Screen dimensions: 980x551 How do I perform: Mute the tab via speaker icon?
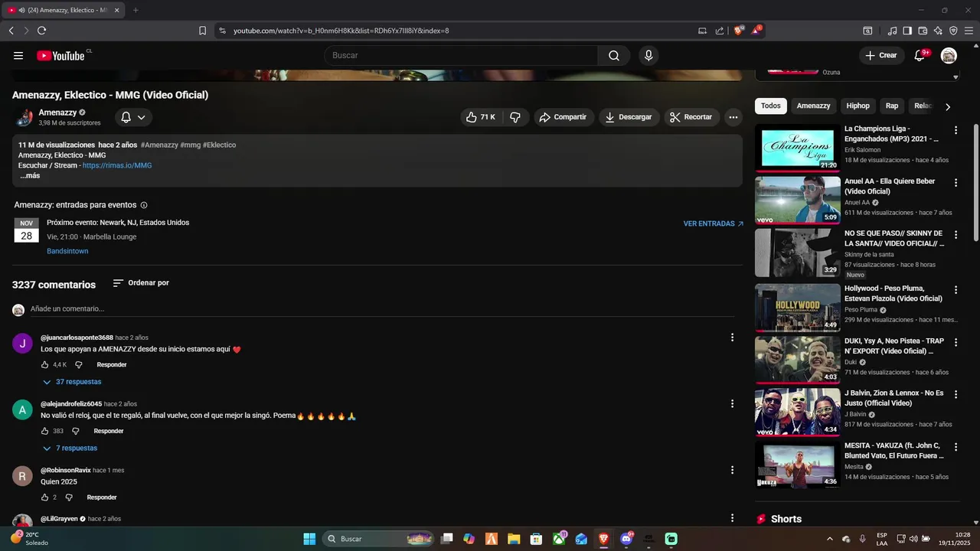click(21, 10)
